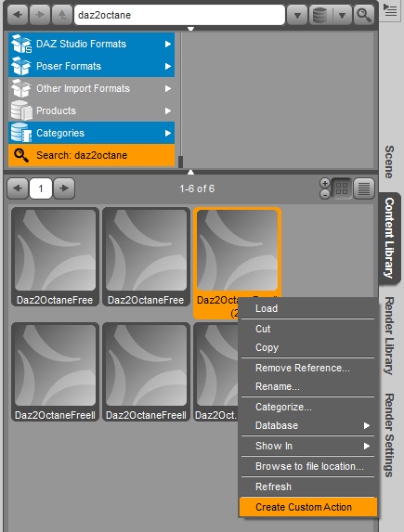The image size is (404, 532).
Task: Choose Refresh from the context menu
Action: pyautogui.click(x=308, y=487)
